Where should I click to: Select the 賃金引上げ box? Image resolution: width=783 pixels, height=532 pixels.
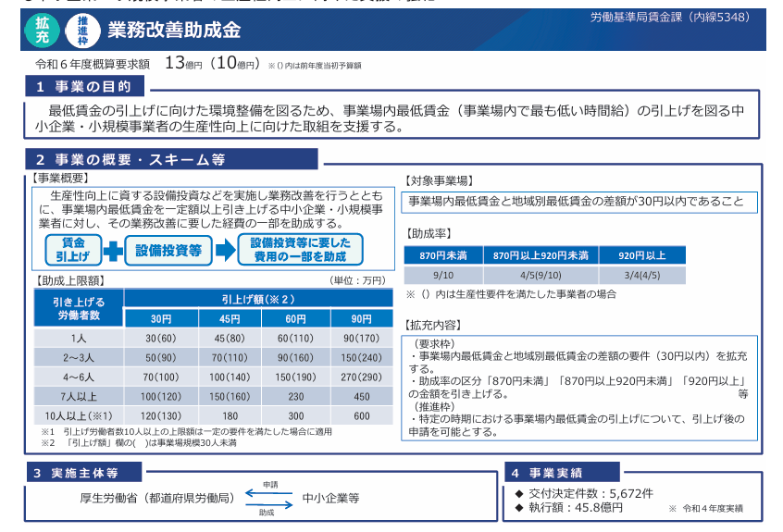73,250
